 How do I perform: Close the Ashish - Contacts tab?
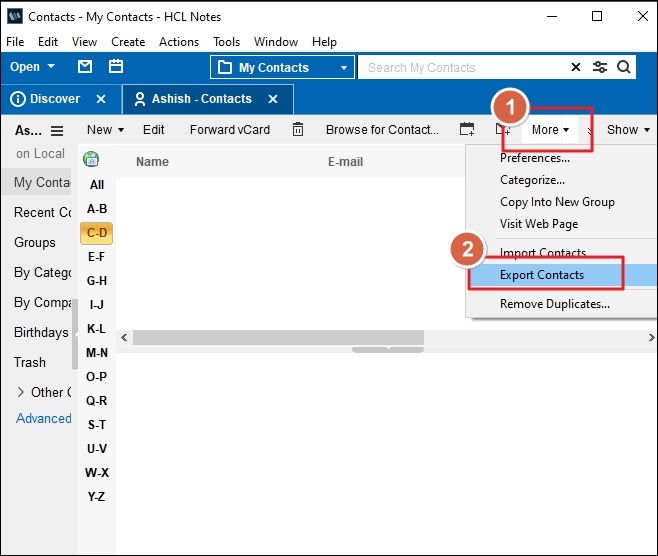273,99
